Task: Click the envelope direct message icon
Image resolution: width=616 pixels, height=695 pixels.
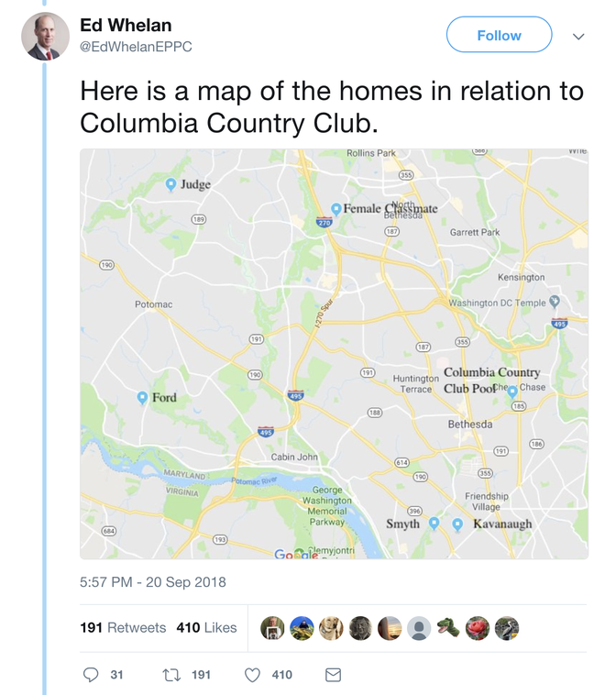Action: pos(333,674)
